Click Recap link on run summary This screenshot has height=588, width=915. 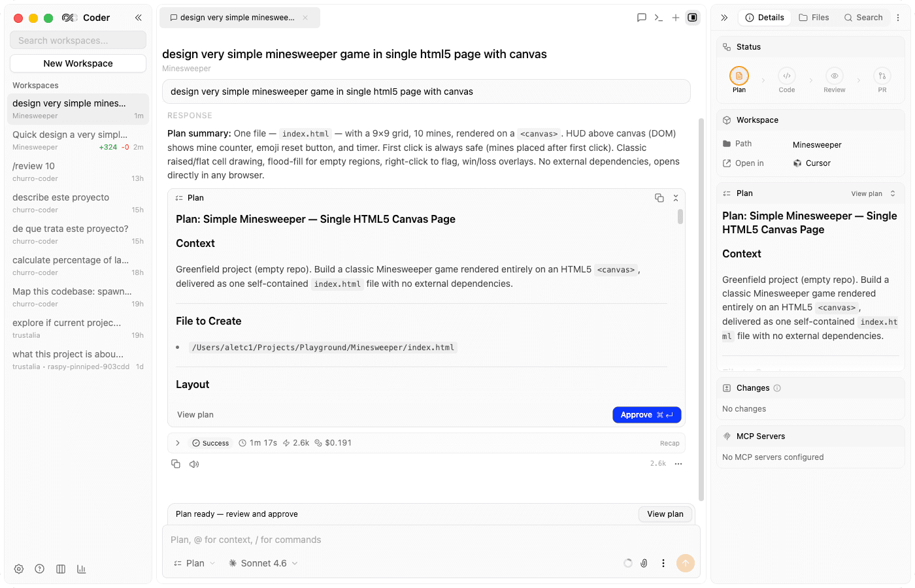pos(670,443)
